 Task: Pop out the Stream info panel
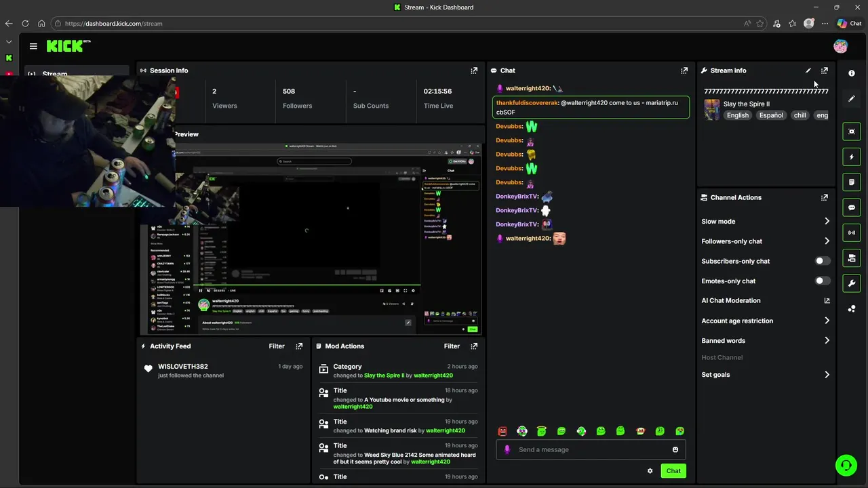coord(825,70)
